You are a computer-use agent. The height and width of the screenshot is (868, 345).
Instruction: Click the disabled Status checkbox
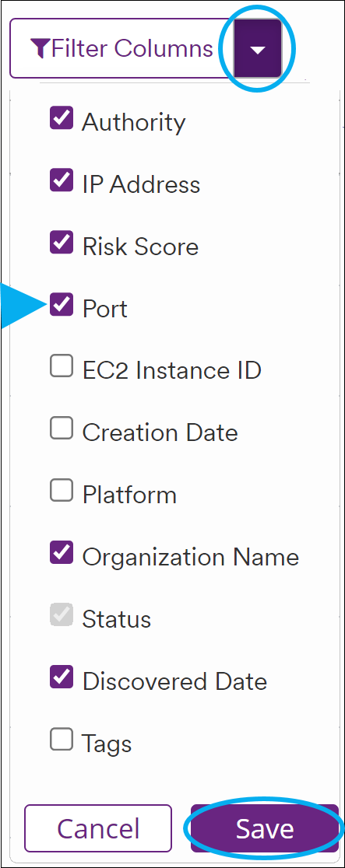coord(62,614)
